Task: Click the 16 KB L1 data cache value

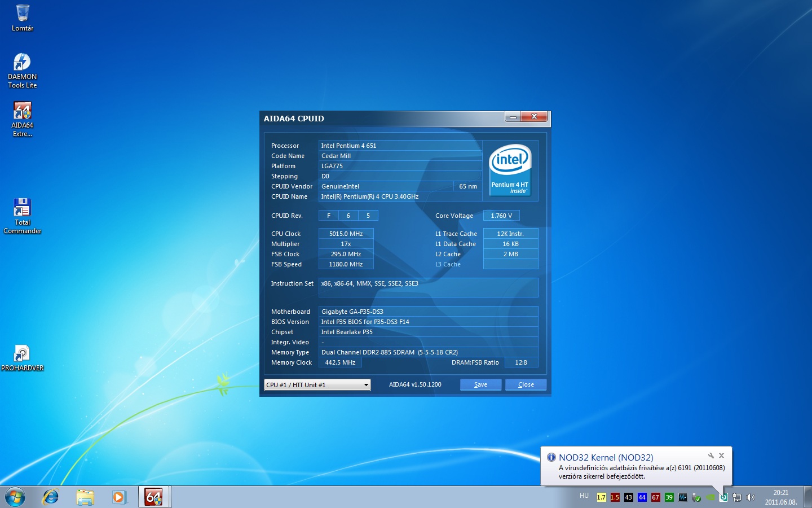Action: [510, 244]
